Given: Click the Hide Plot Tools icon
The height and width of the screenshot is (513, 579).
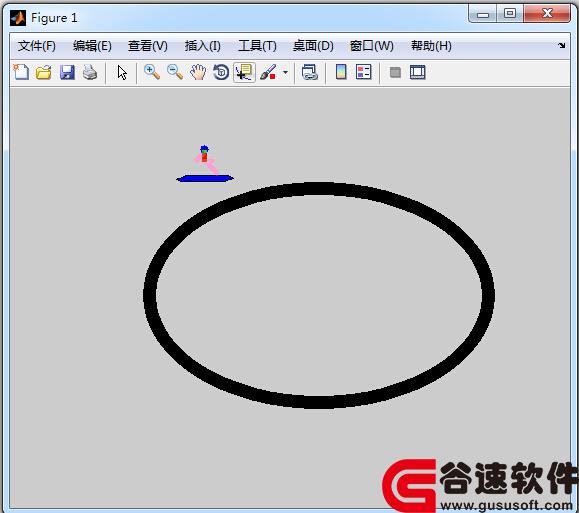Looking at the screenshot, I should click(x=395, y=72).
